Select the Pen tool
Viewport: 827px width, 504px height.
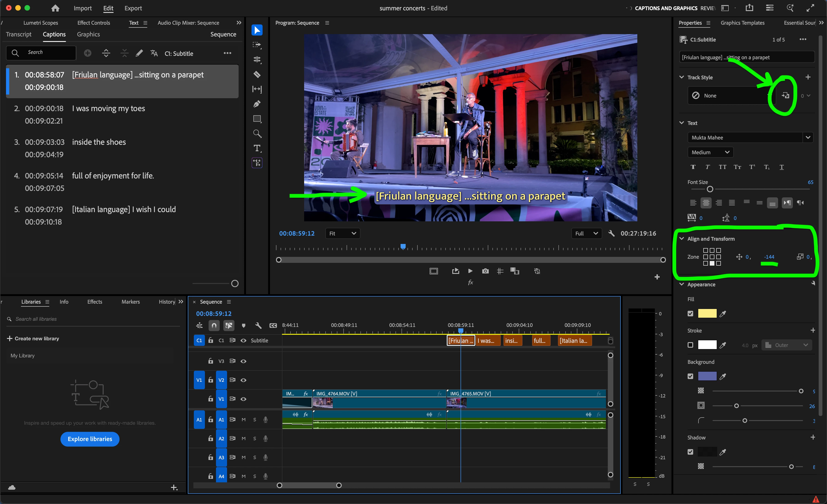(257, 104)
